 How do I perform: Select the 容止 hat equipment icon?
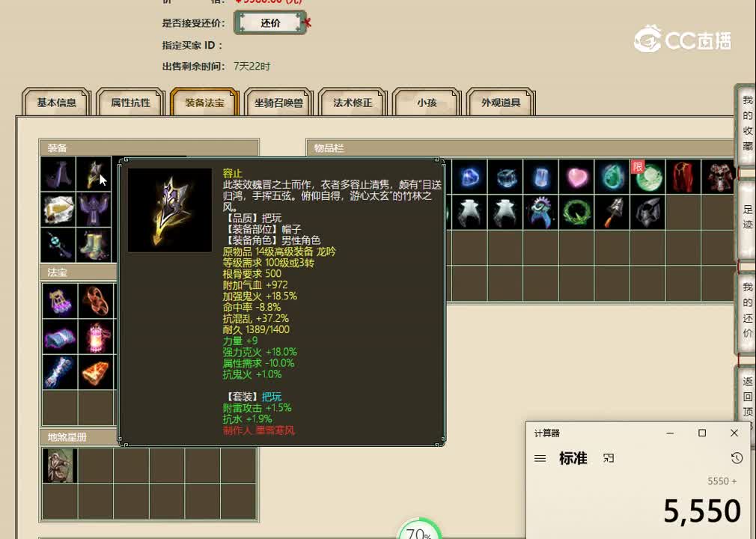point(94,174)
